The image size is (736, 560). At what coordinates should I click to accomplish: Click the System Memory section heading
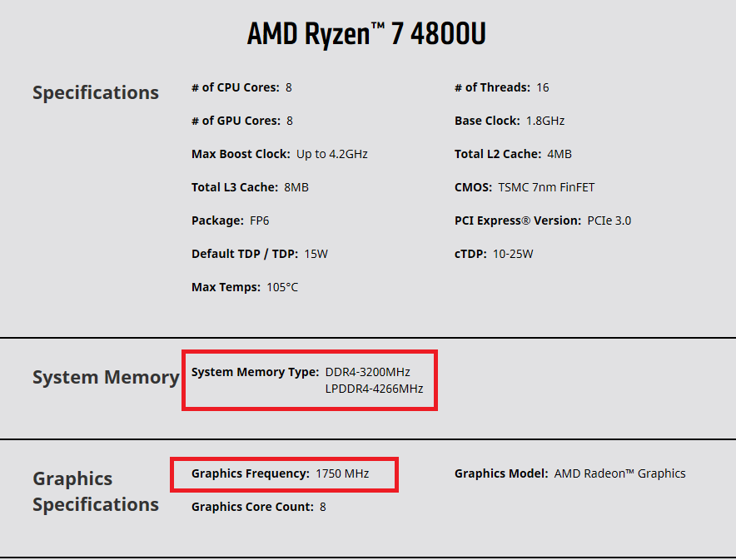pyautogui.click(x=106, y=377)
